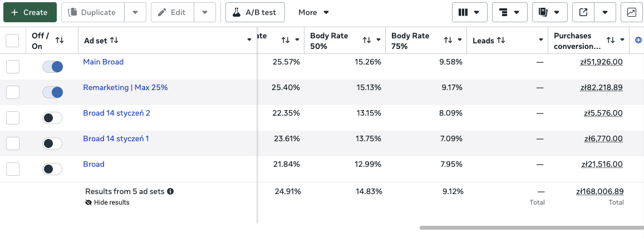Open the reports menu icon
644x238 pixels.
coord(549,12)
